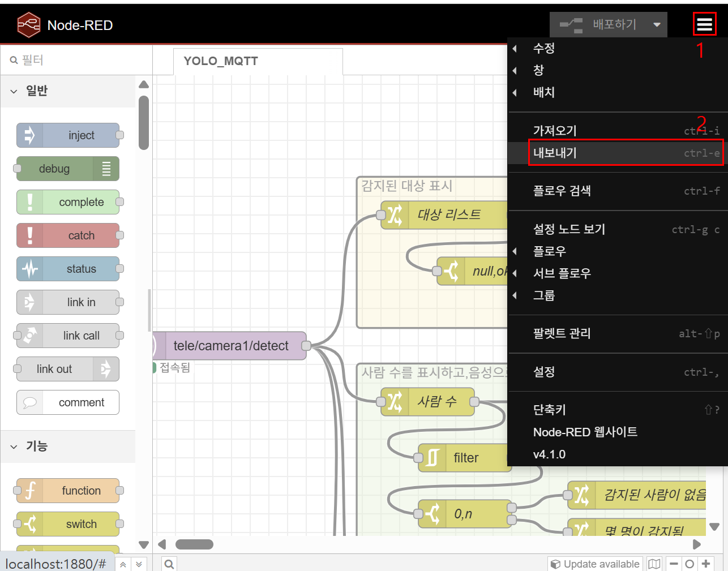Viewport: 728px width, 571px height.
Task: Choose 내보내기 from the menu
Action: click(x=555, y=153)
